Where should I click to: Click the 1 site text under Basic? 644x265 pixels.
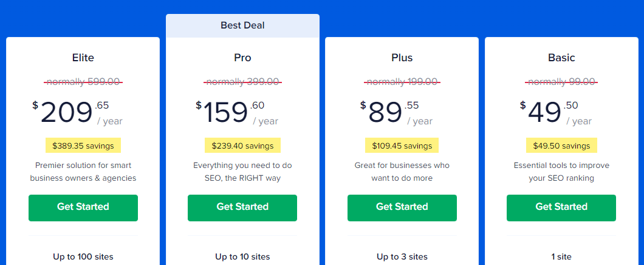point(561,257)
